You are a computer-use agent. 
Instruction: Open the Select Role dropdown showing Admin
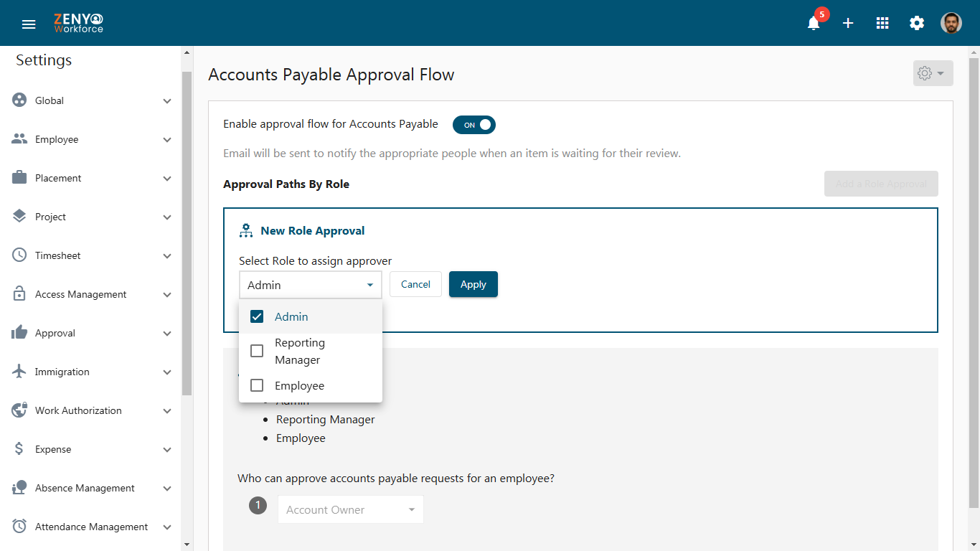[311, 285]
